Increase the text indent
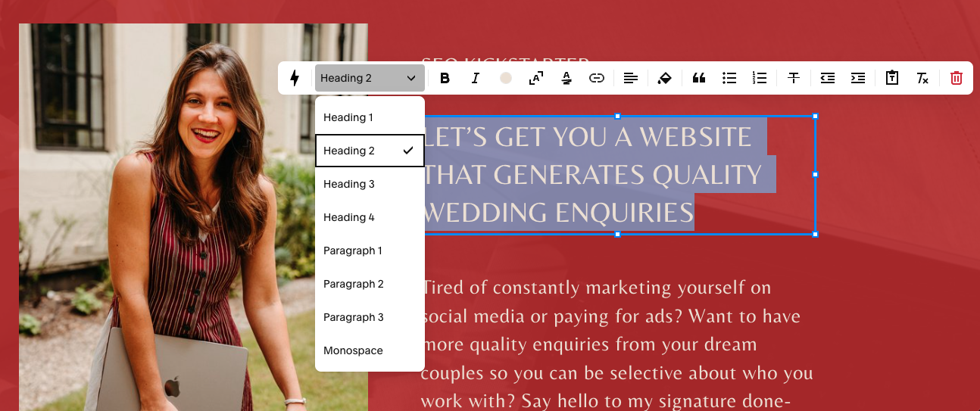980x411 pixels. [858, 78]
